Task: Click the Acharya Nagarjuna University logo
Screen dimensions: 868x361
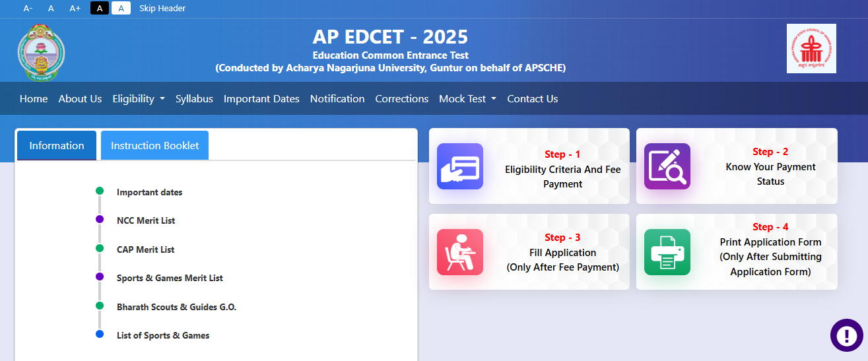Action: (x=41, y=52)
